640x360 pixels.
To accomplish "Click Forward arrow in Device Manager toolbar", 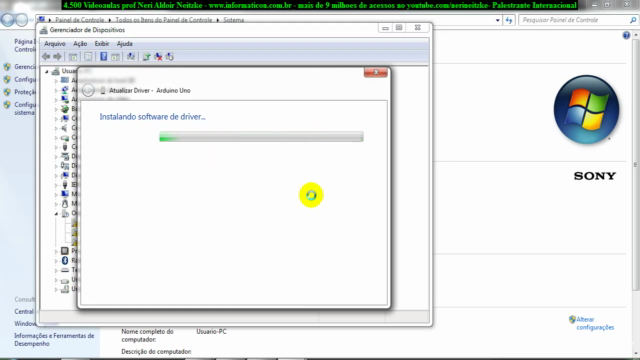I will [x=58, y=57].
